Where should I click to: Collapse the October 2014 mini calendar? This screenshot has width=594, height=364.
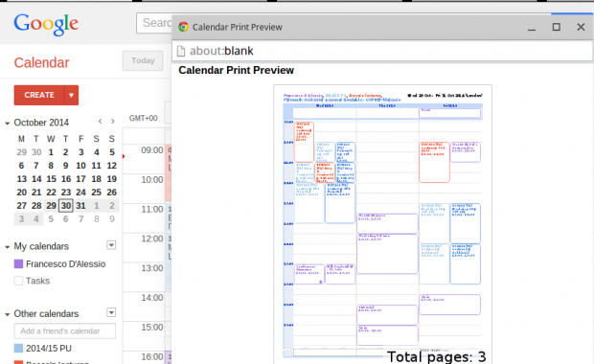[7, 124]
